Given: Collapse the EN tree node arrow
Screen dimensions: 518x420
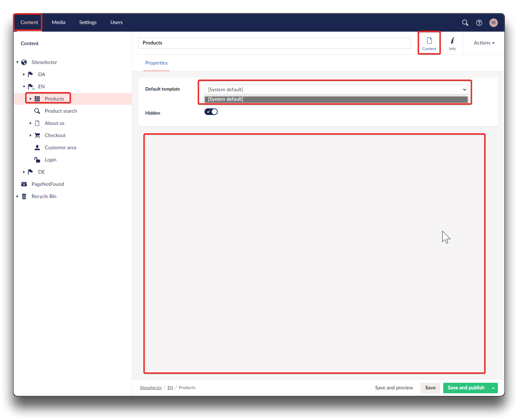Looking at the screenshot, I should (x=24, y=87).
